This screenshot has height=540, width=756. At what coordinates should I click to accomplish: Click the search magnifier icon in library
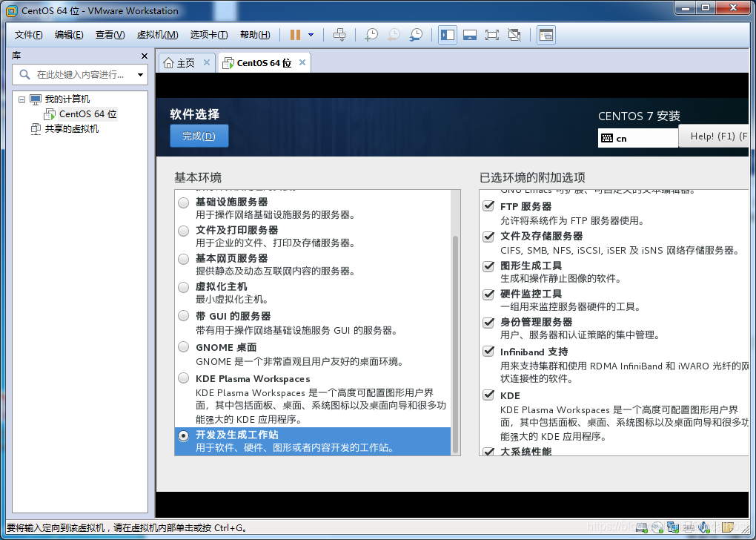[24, 74]
